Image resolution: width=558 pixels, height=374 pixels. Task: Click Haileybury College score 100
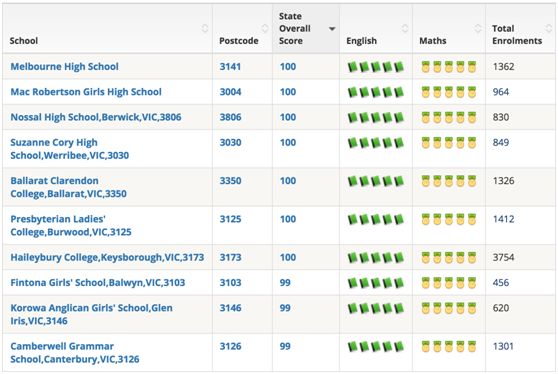(x=288, y=257)
